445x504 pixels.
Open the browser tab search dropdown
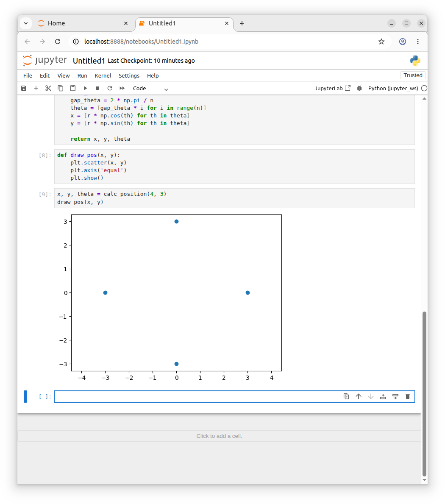click(x=26, y=23)
